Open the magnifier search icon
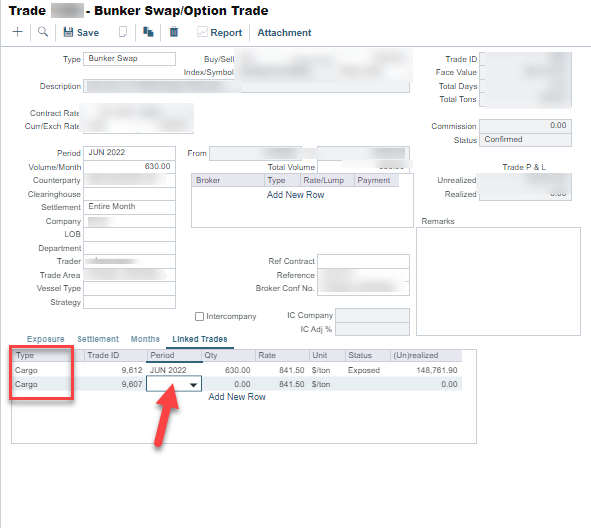The width and height of the screenshot is (591, 528). 43,32
